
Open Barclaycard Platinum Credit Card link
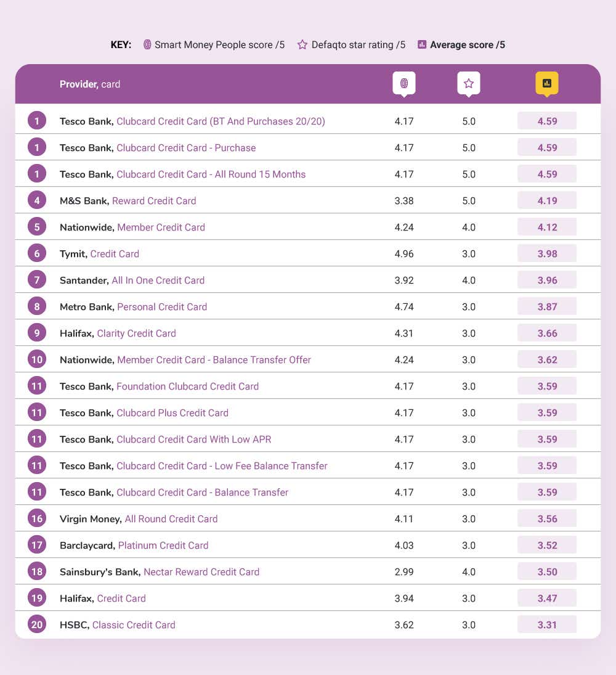[x=163, y=546]
